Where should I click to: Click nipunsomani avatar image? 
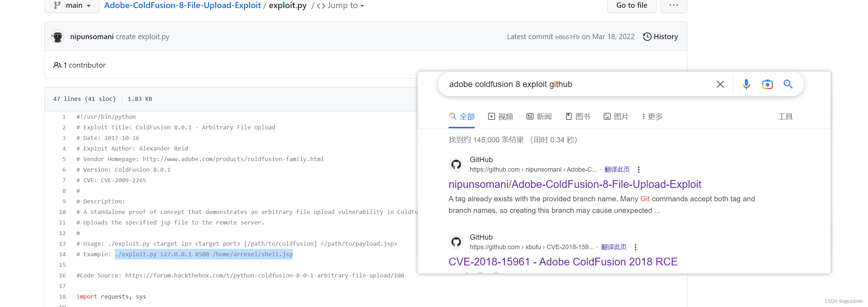57,36
